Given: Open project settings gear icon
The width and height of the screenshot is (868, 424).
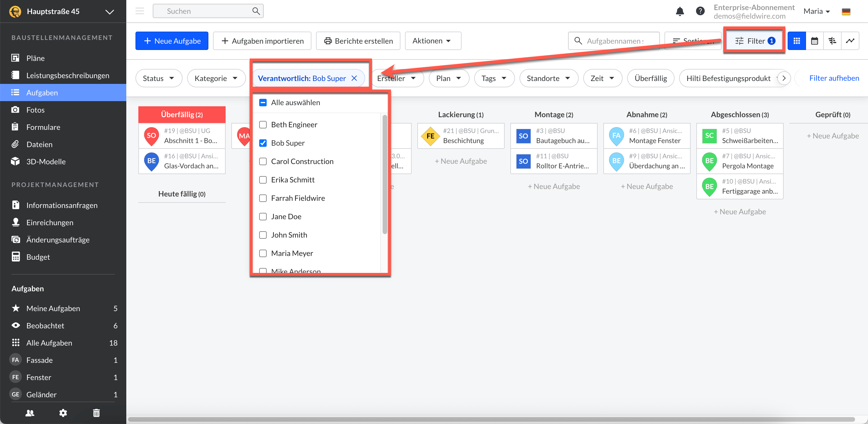Looking at the screenshot, I should (x=63, y=413).
